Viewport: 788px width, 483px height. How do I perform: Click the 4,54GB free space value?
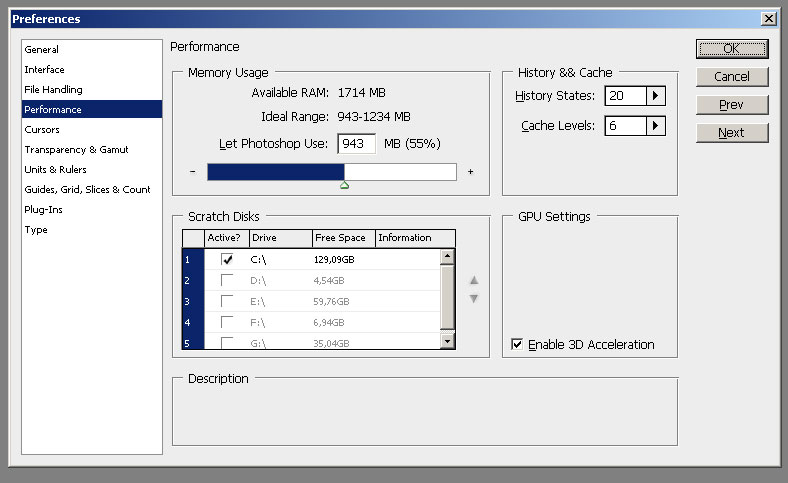click(x=329, y=281)
